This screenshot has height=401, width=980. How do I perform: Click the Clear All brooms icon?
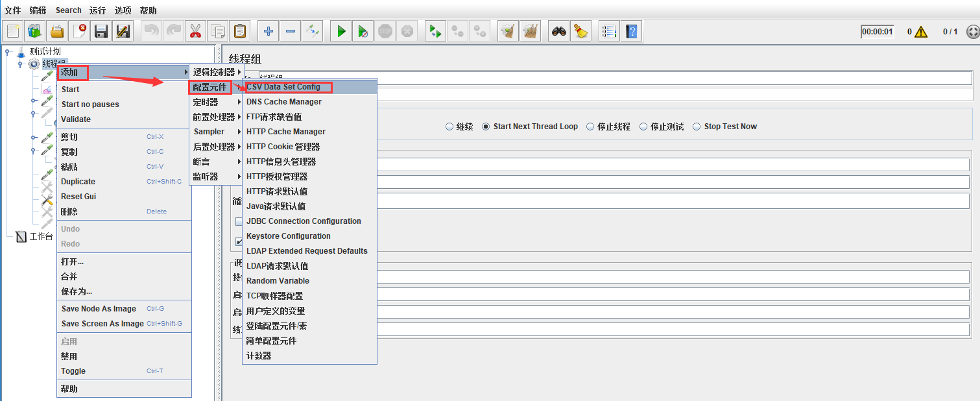[x=531, y=30]
